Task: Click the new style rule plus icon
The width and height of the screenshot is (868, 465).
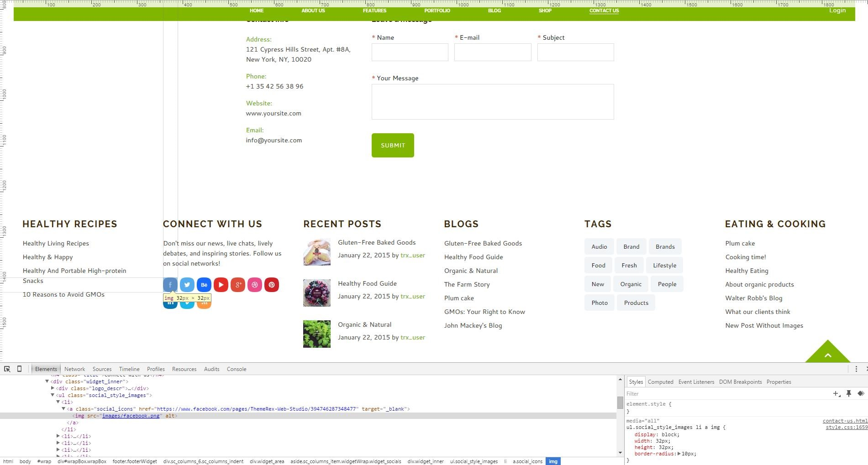Action: (x=836, y=393)
